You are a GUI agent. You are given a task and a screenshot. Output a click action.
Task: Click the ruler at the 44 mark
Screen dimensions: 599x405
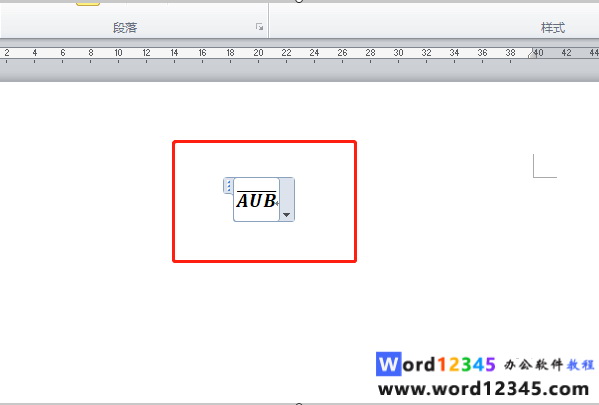point(594,53)
